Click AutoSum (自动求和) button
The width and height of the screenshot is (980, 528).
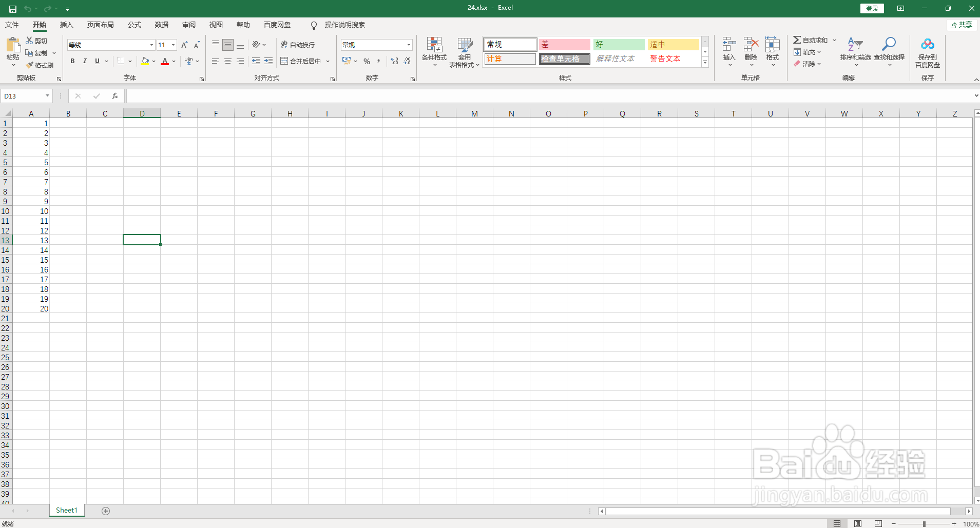(811, 40)
